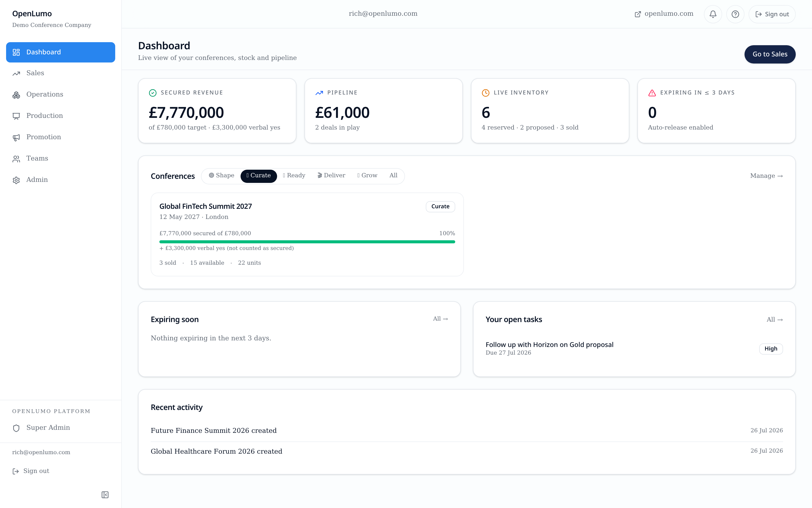Viewport: 812px width, 508px height.
Task: Open Future Finance Summit 2026 created entry
Action: point(466,431)
